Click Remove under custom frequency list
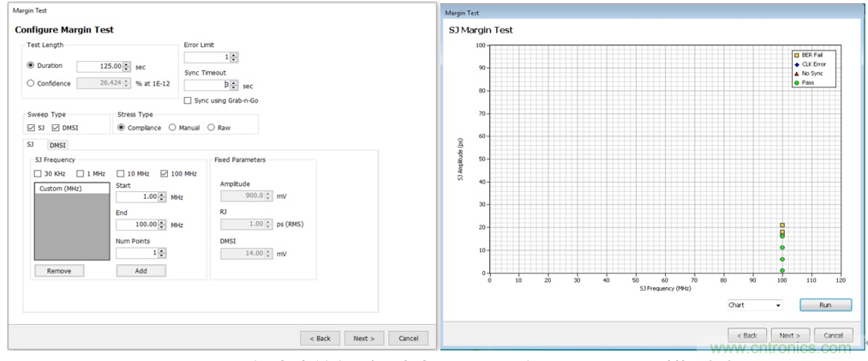Image resolution: width=868 pixels, height=361 pixels. pos(59,271)
